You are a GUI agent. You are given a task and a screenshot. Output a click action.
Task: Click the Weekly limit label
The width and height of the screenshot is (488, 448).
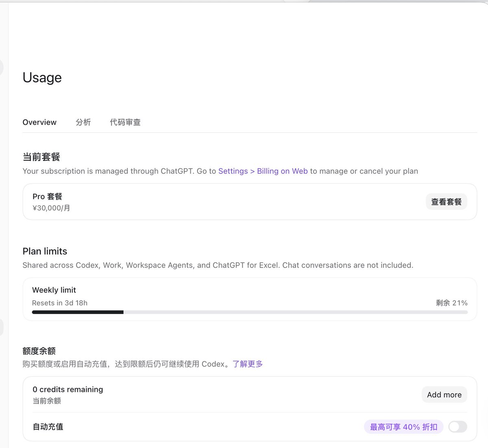[54, 290]
